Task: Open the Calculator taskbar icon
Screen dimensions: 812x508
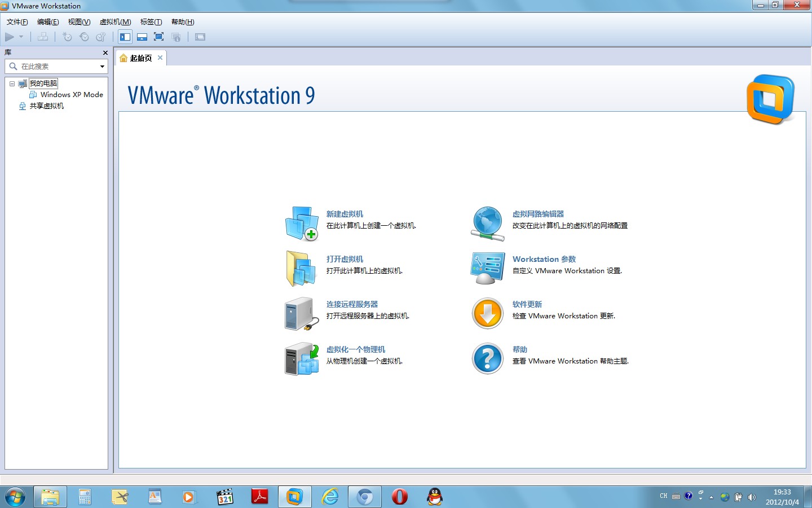Action: (x=85, y=497)
